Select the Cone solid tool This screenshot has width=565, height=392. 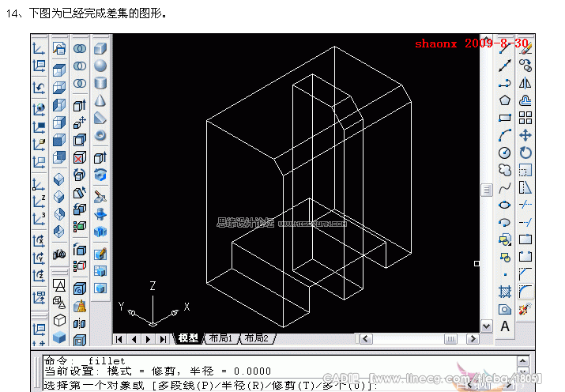click(100, 100)
